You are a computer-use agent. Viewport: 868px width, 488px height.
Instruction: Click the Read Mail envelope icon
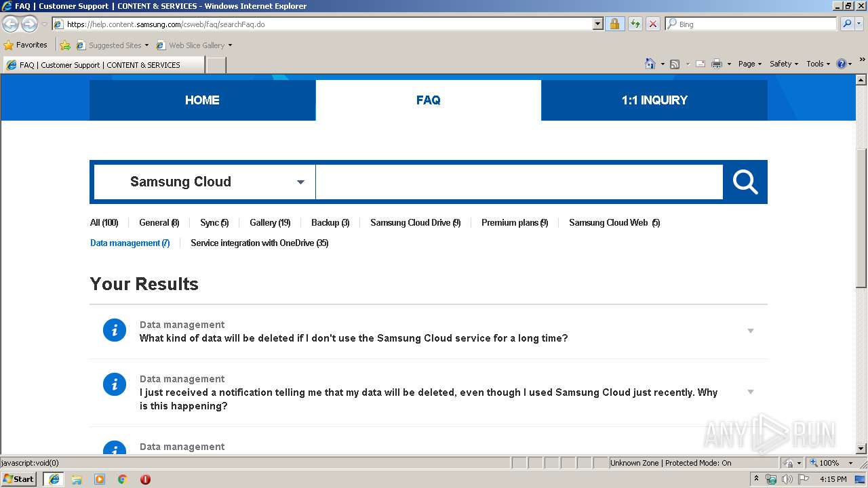click(701, 64)
